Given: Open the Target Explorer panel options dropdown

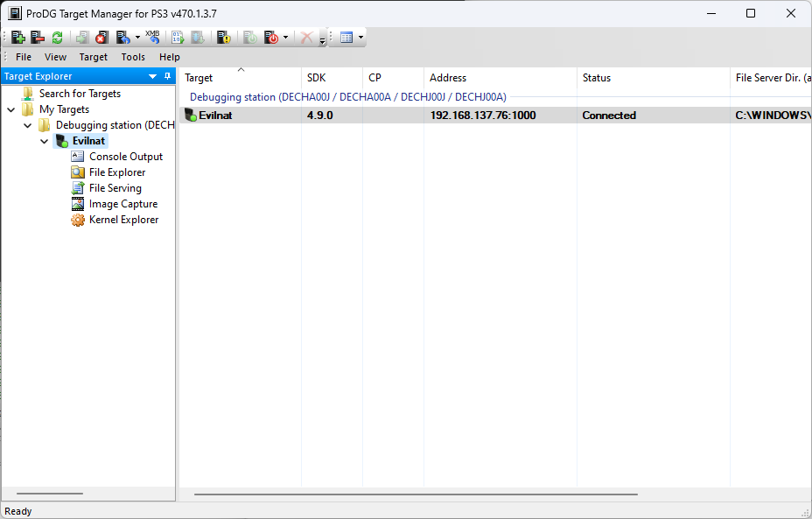Looking at the screenshot, I should [153, 76].
